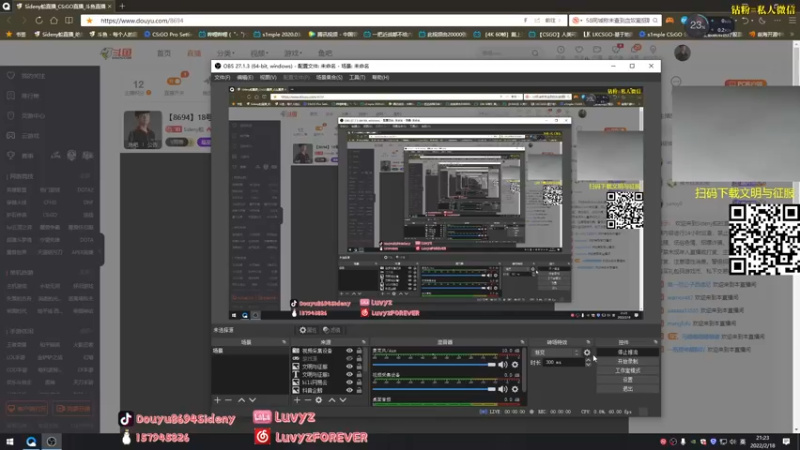Move the selected source up
800x450 pixels.
pyautogui.click(x=332, y=400)
